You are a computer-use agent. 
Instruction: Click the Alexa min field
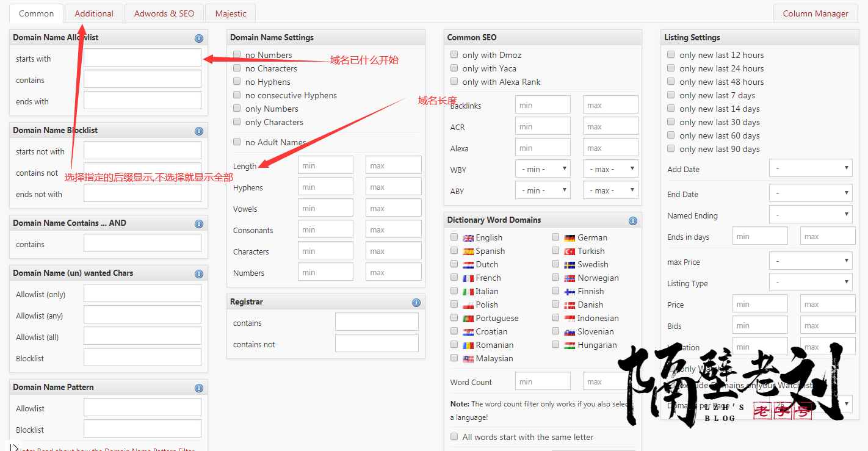click(543, 148)
